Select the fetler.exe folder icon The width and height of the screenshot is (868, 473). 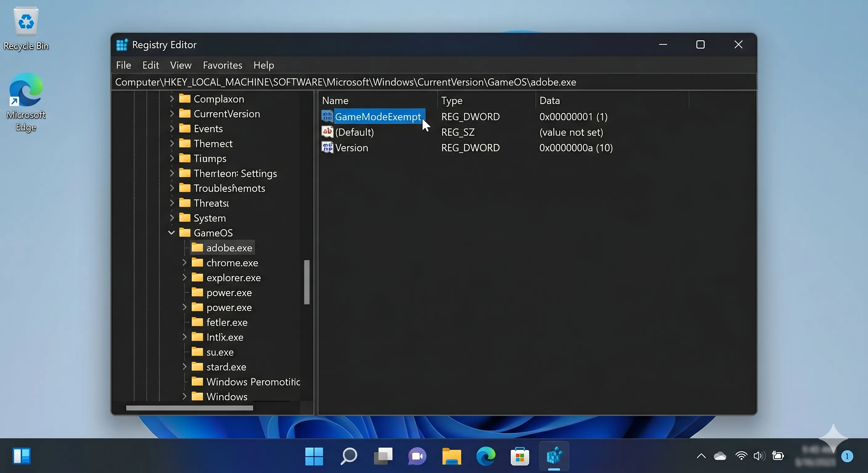[x=197, y=322]
